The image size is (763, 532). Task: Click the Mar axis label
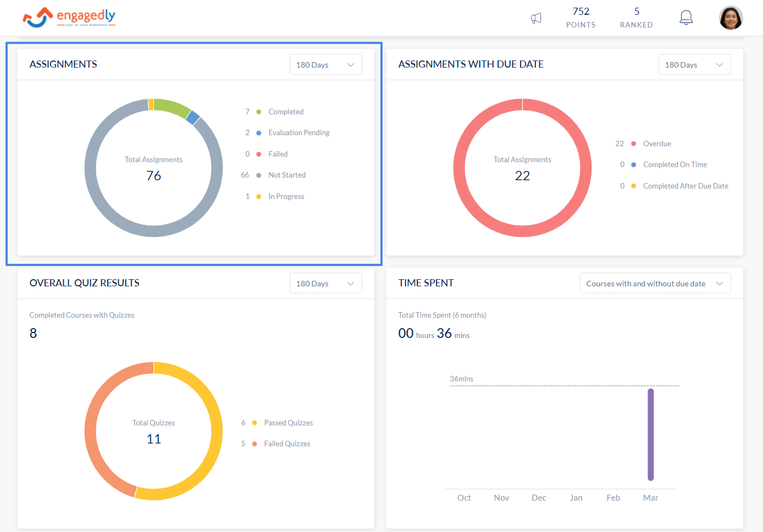[x=650, y=497]
